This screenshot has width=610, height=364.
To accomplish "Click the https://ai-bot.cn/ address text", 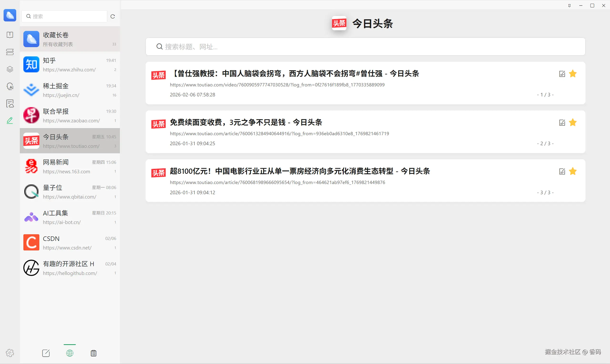I will pos(62,223).
